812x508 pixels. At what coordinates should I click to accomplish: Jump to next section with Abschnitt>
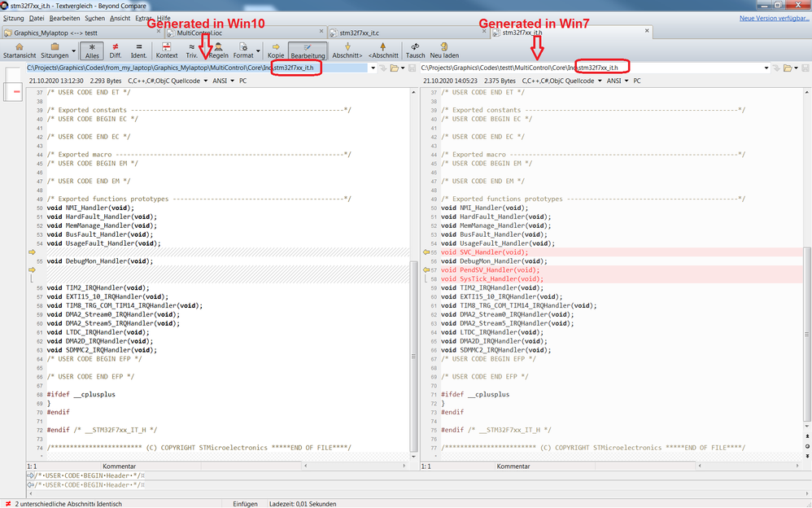[x=347, y=50]
